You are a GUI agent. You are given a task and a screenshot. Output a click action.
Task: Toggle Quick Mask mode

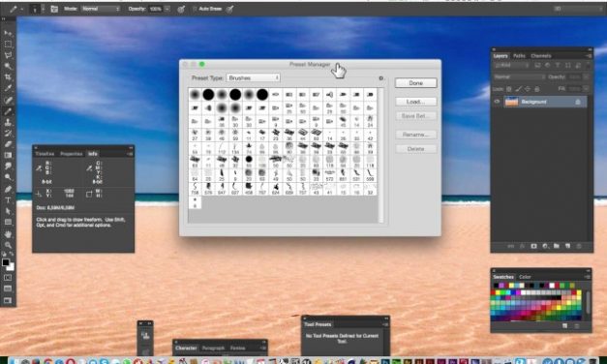click(x=8, y=278)
